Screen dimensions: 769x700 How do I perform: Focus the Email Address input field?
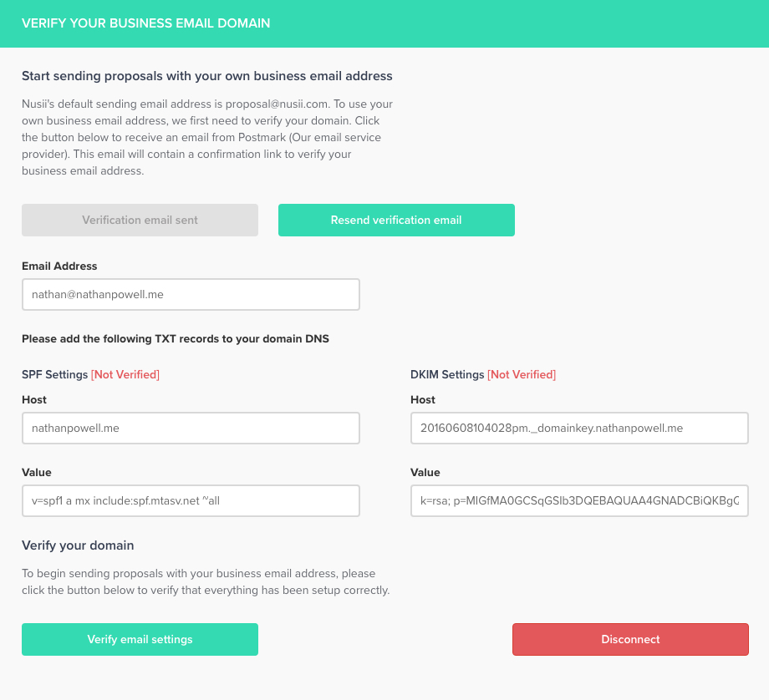pos(191,295)
